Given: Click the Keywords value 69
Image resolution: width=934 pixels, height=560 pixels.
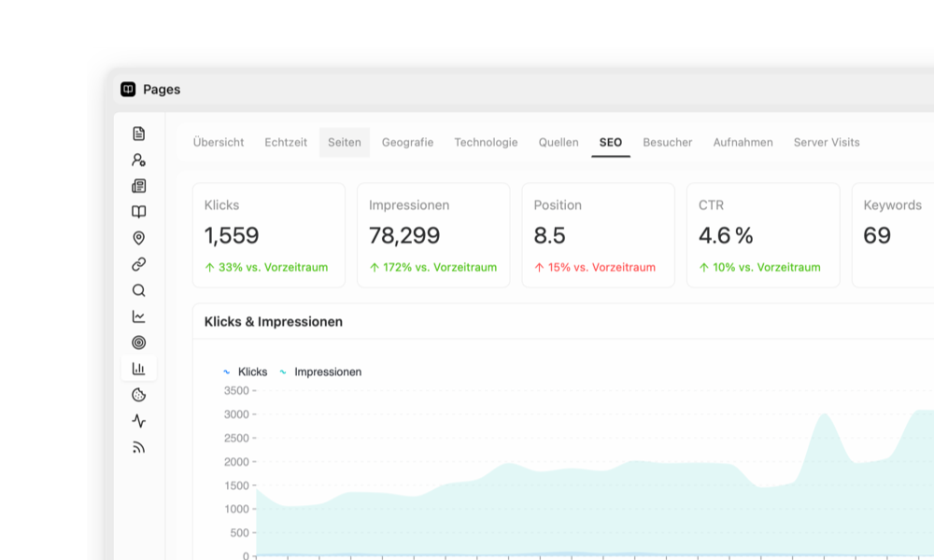Looking at the screenshot, I should 877,235.
